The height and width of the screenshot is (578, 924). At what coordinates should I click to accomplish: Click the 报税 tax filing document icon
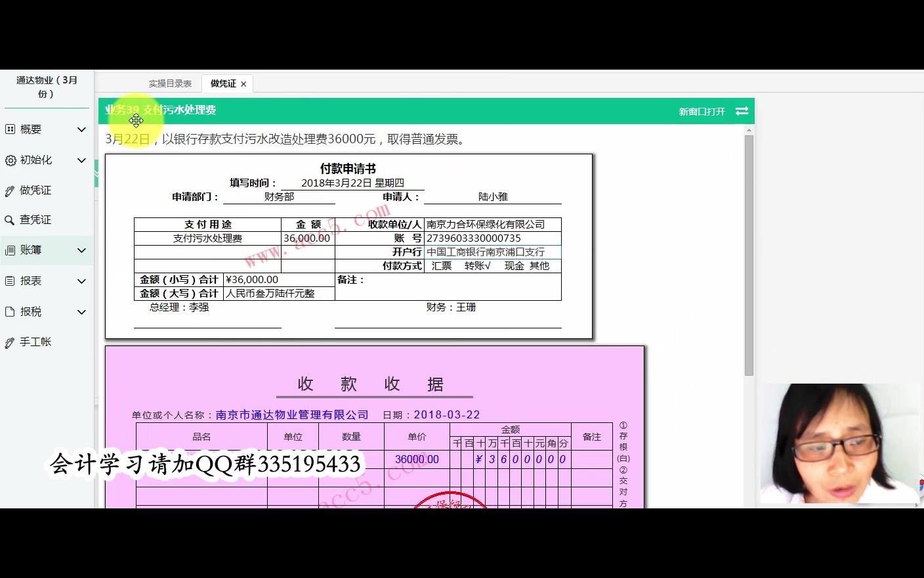tap(9, 311)
